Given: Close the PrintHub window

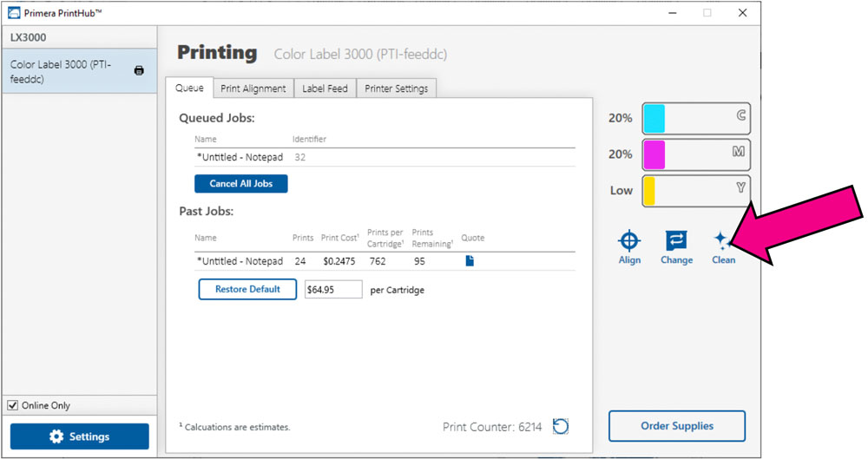Looking at the screenshot, I should (x=742, y=13).
